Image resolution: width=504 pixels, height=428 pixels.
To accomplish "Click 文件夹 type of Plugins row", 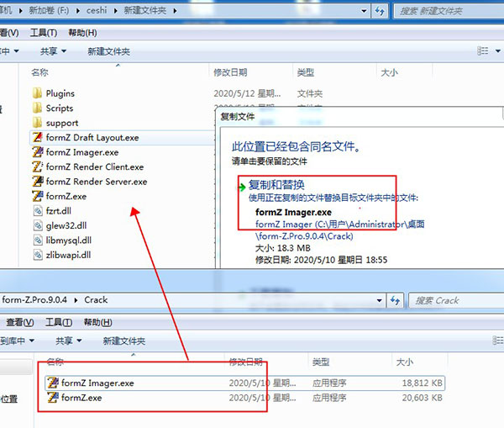I will point(309,93).
